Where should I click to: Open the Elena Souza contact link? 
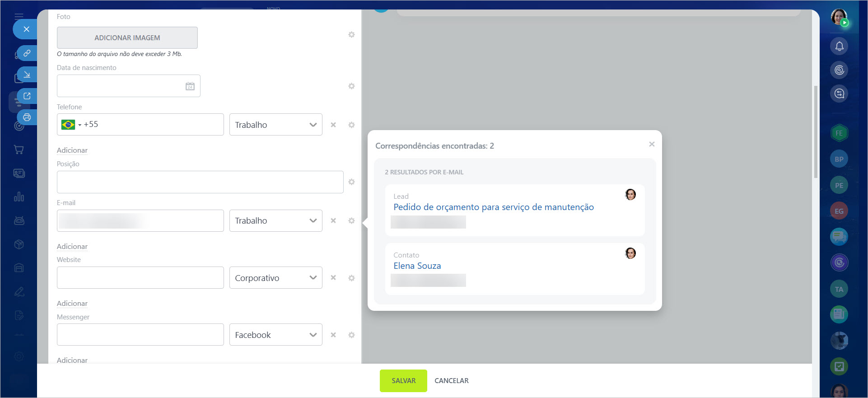click(x=417, y=266)
